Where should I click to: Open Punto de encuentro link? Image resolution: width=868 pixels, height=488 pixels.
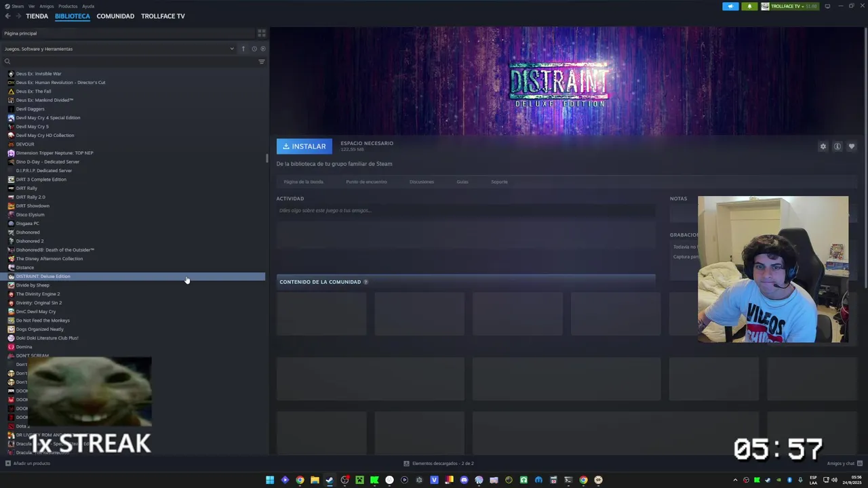click(x=366, y=182)
